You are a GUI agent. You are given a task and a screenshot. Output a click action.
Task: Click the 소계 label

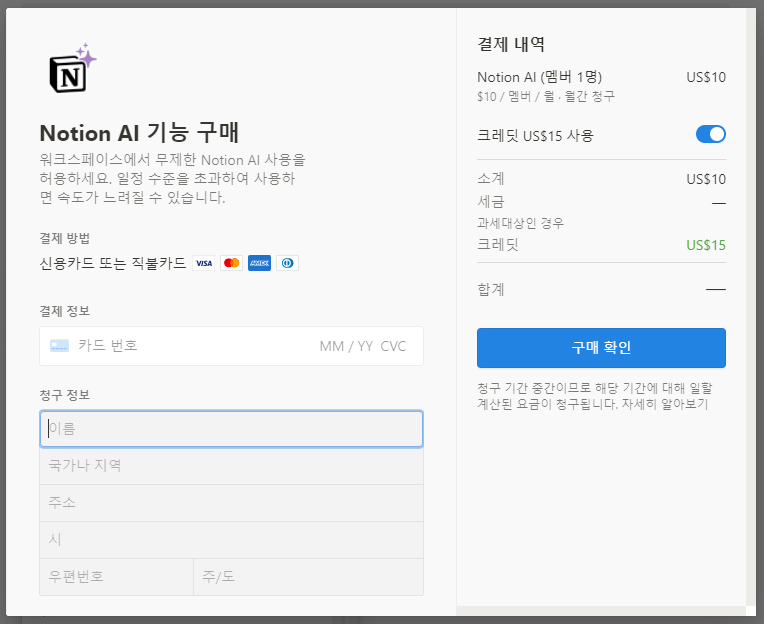[x=491, y=179]
